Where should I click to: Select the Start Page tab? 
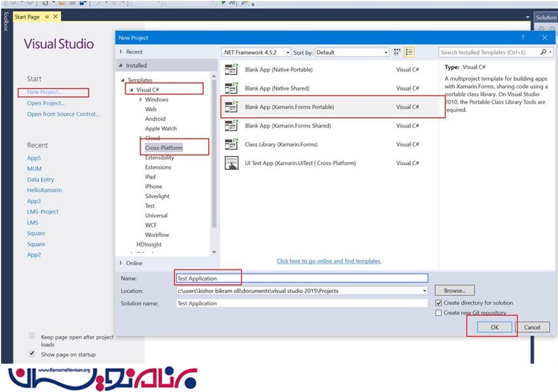tap(27, 17)
